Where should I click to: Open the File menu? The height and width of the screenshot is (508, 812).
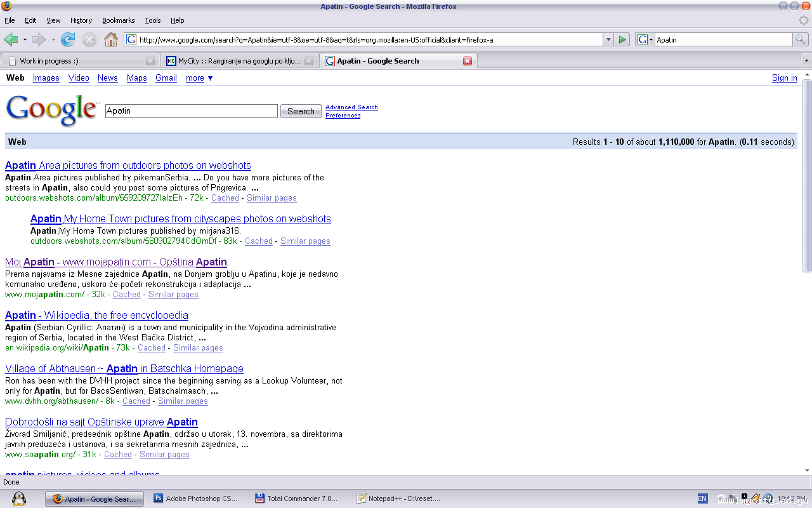tap(10, 20)
